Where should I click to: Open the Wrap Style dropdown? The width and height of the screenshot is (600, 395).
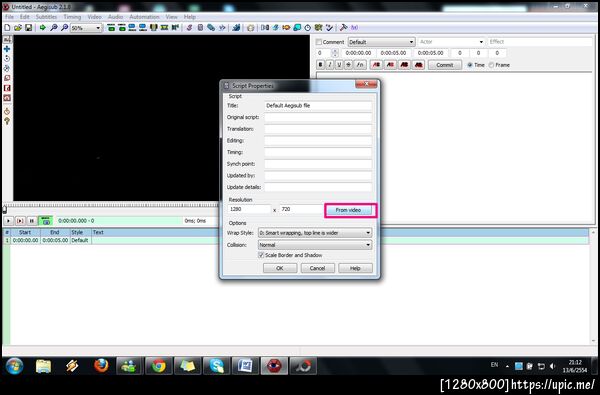(x=315, y=232)
